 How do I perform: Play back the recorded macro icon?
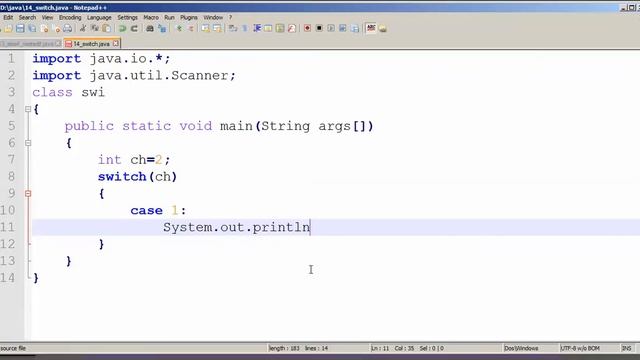tap(331, 28)
